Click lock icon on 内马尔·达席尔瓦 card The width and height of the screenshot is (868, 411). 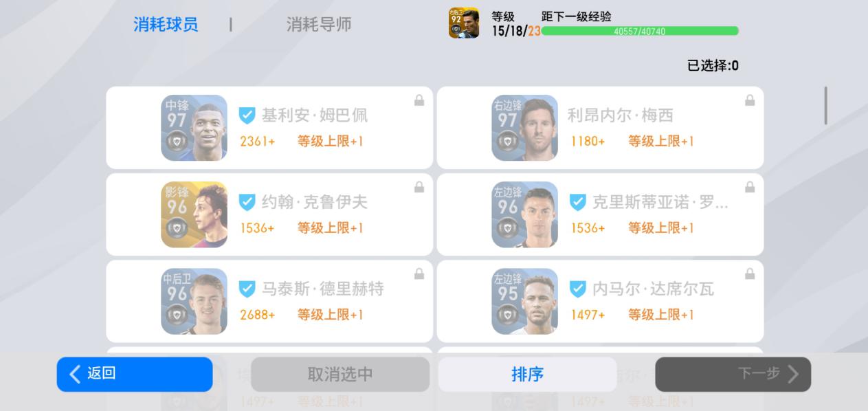750,274
